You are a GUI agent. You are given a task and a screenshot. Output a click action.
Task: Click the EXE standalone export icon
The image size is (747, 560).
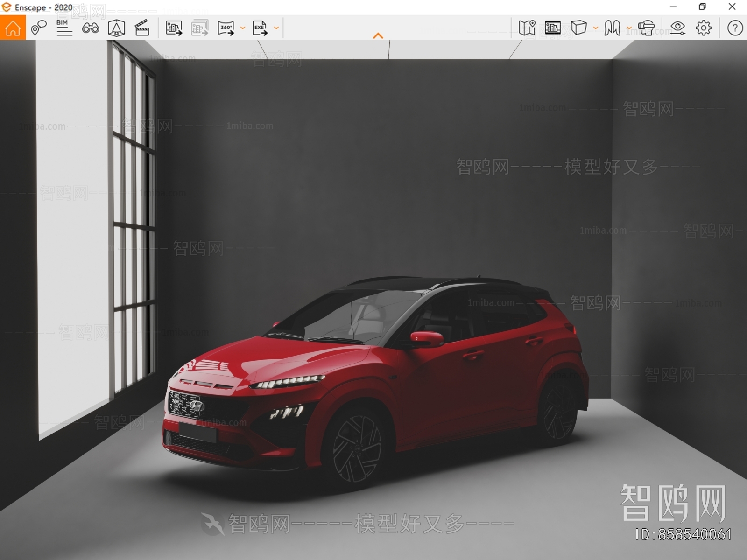click(x=260, y=28)
